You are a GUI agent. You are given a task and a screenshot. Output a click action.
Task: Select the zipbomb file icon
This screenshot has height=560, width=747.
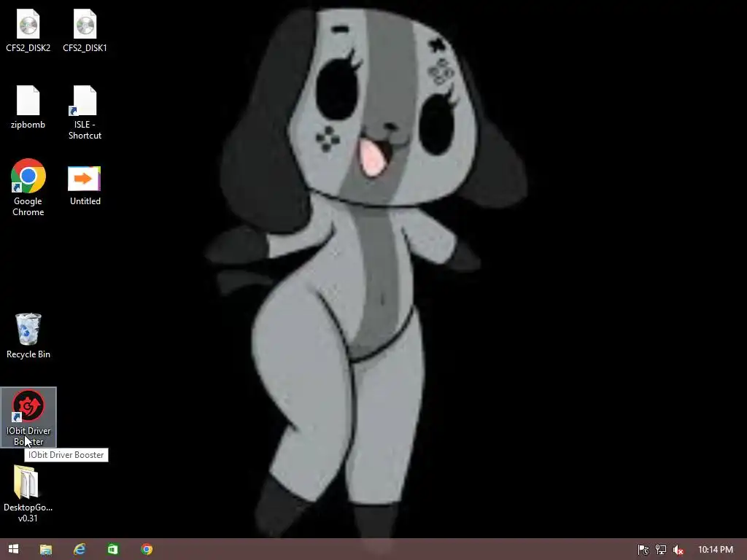28,100
